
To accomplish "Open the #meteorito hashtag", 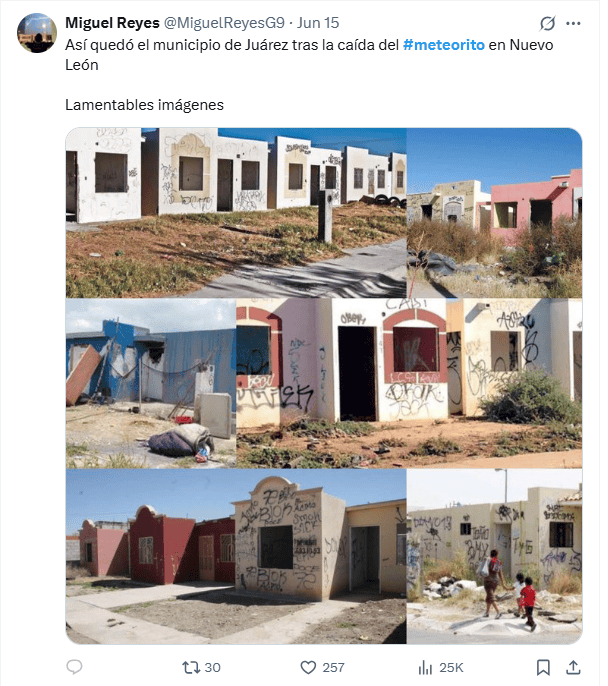I will click(444, 45).
